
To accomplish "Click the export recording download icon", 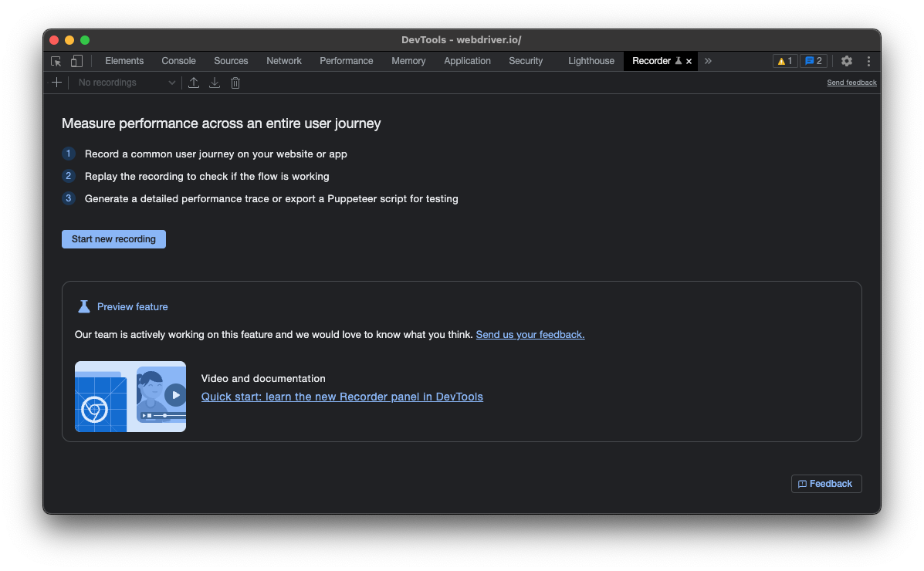I will 215,83.
